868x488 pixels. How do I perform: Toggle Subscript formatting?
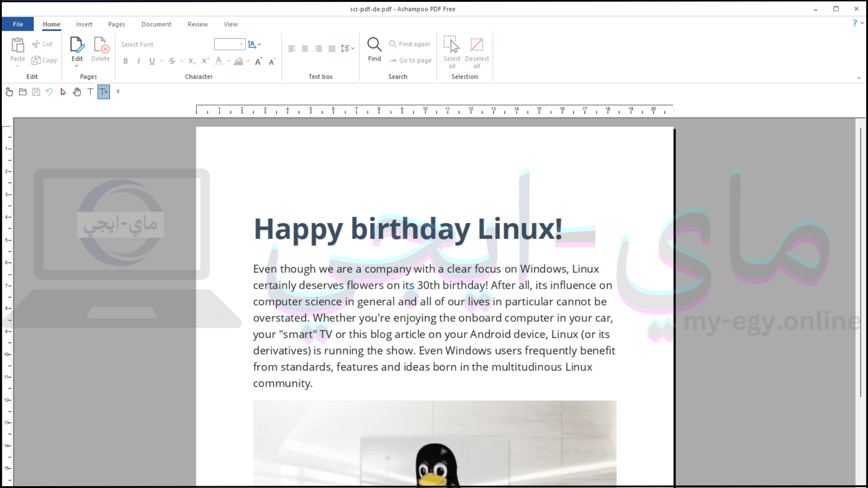[x=192, y=61]
